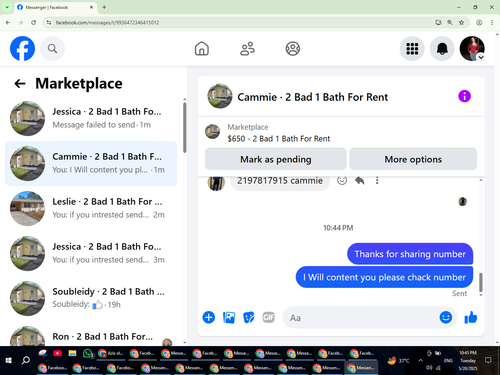Open the WhatsApp taskbar icon
The image size is (500, 375).
87,353
